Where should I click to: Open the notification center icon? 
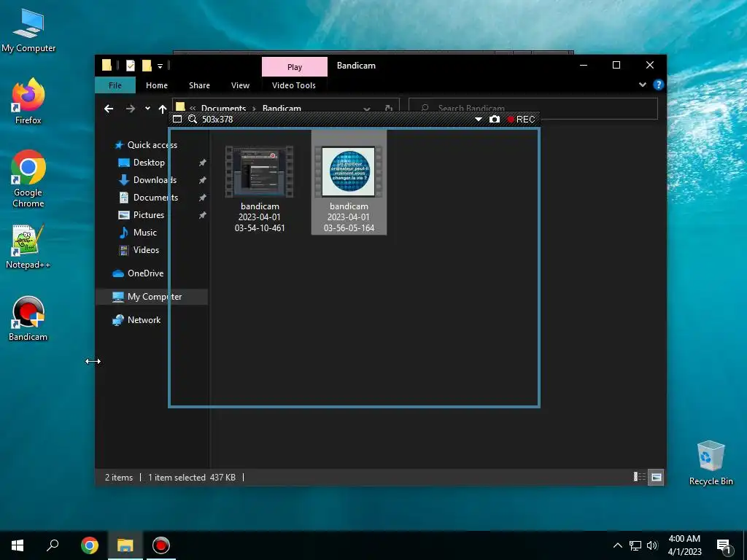coord(724,546)
